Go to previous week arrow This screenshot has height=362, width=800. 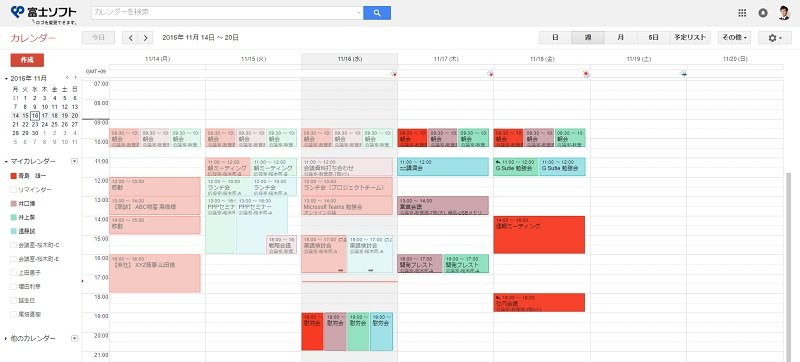pos(131,38)
